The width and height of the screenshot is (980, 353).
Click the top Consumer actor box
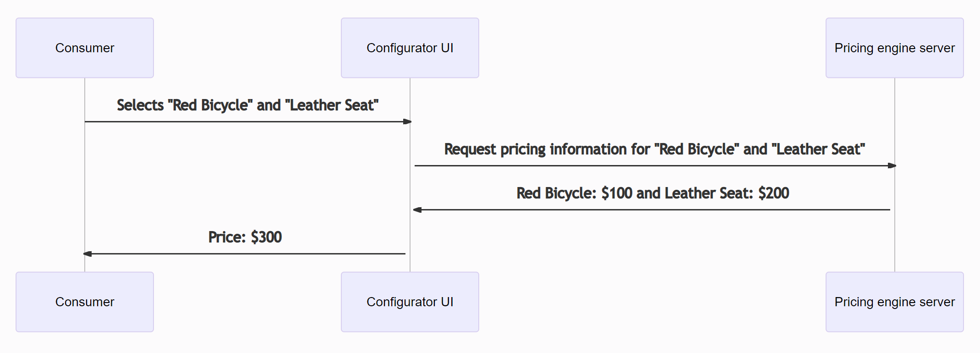(85, 48)
